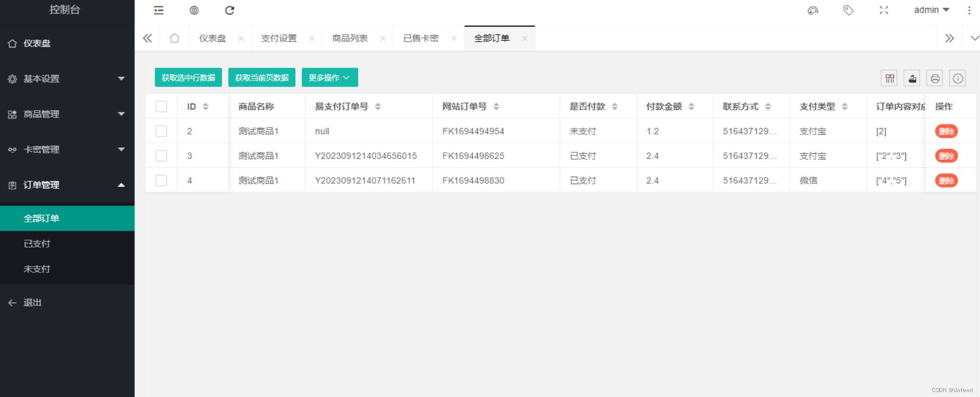Sort by 网站订单号 column
This screenshot has height=397, width=980.
pos(496,107)
